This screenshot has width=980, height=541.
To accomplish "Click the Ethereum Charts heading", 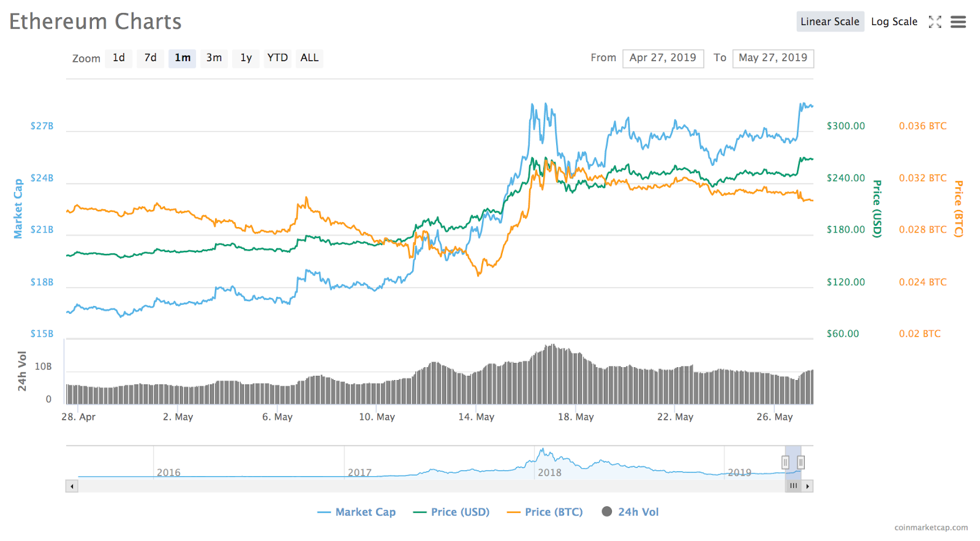I will tap(96, 21).
